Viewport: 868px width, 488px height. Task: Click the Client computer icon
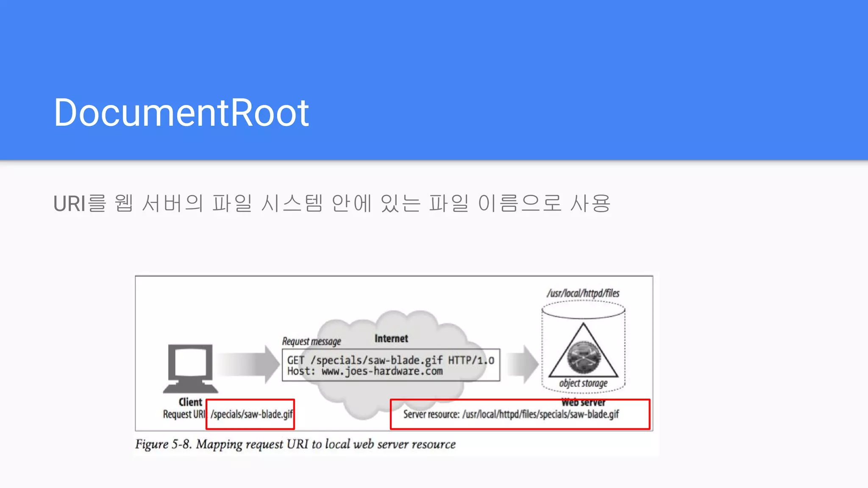[x=190, y=369]
